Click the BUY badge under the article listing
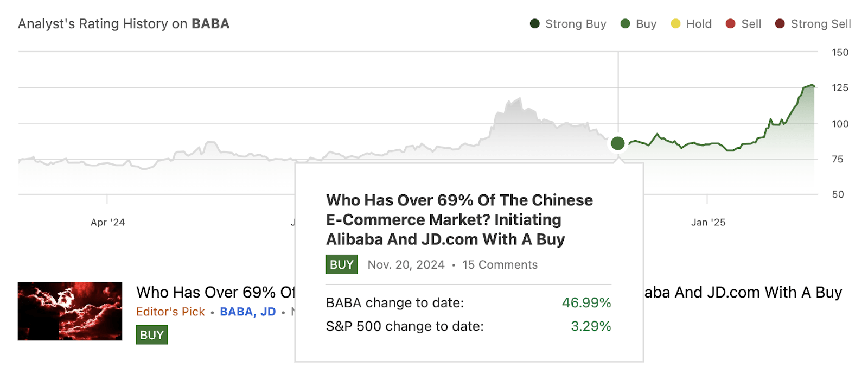 pos(151,335)
